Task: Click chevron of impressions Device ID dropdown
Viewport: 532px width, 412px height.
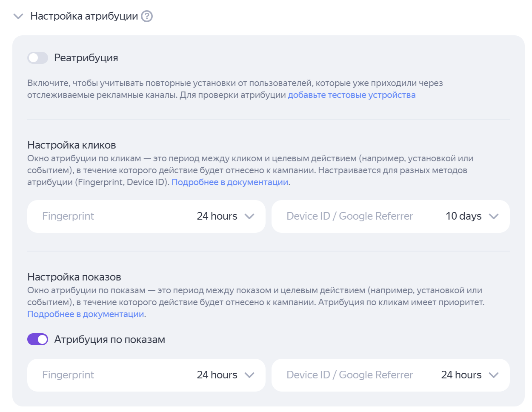Action: pos(494,375)
